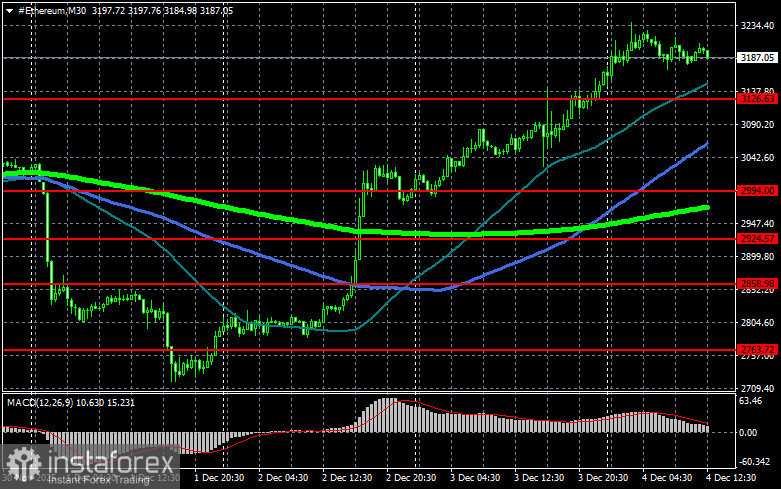Click the 2804.60 price axis value
This screenshot has height=489, width=781.
757,323
